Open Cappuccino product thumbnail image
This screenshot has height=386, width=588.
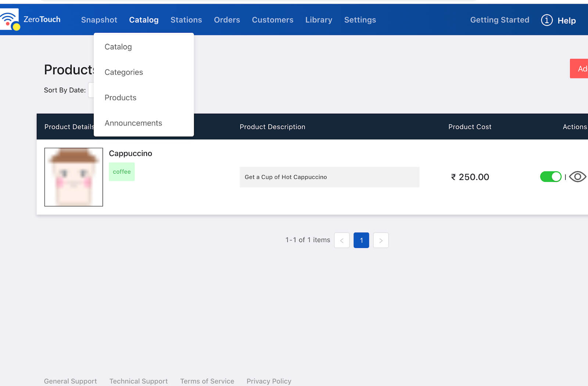[73, 177]
